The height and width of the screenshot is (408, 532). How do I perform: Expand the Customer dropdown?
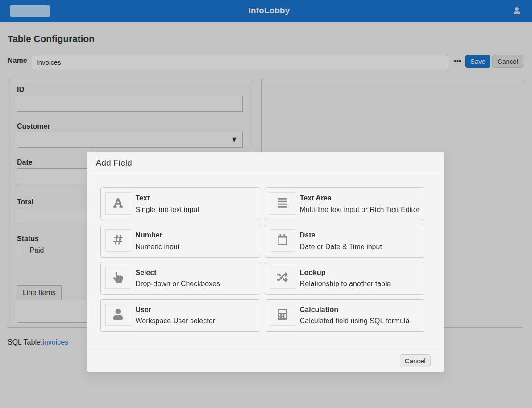point(129,140)
